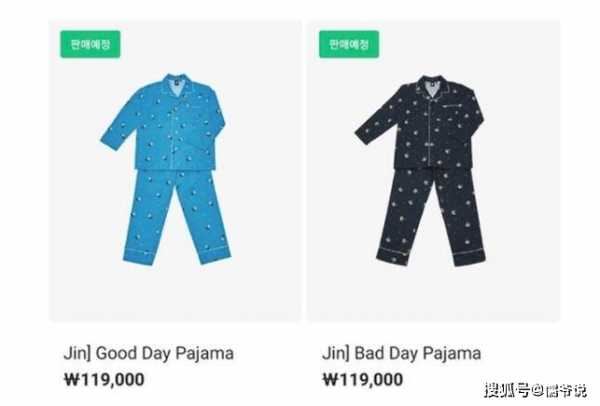Click the blue pajama shirt image

165,122
